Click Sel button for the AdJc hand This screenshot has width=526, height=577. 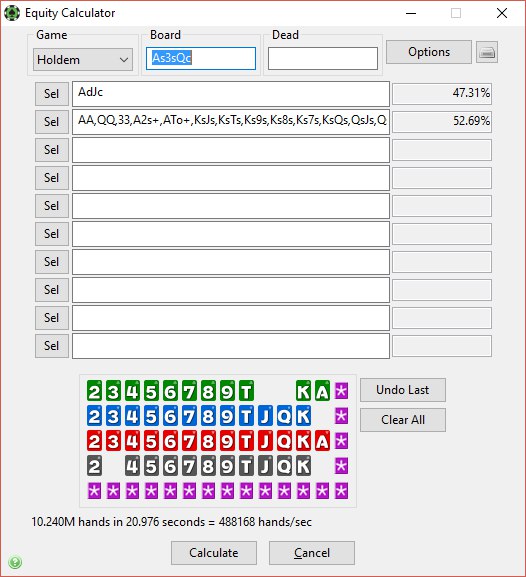[x=52, y=94]
